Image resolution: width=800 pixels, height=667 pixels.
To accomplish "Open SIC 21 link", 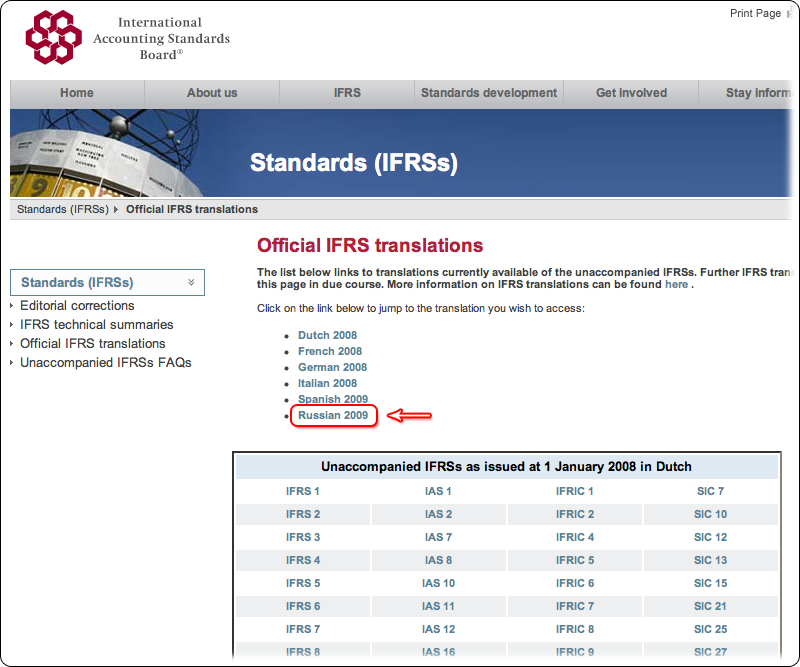I will (710, 606).
